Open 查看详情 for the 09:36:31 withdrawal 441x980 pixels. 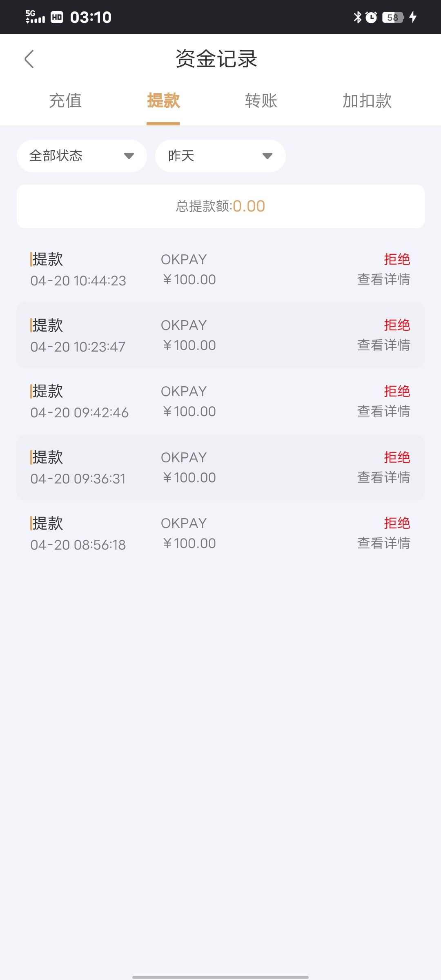point(383,478)
